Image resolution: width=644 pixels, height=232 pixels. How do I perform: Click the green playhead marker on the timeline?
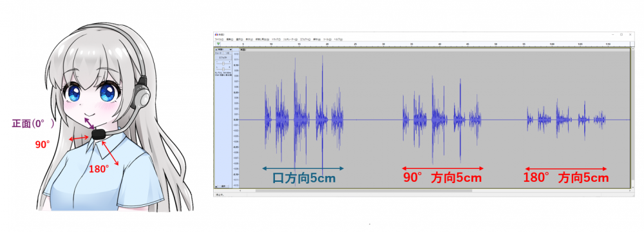(x=218, y=44)
